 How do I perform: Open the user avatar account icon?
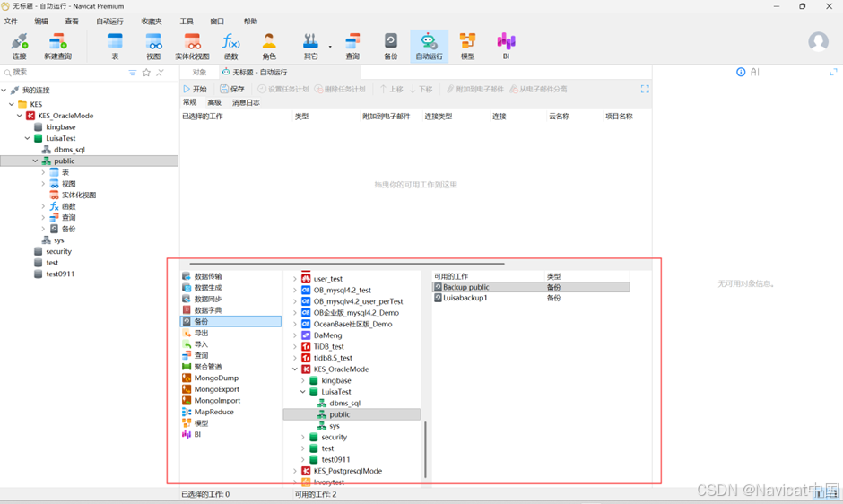(818, 42)
